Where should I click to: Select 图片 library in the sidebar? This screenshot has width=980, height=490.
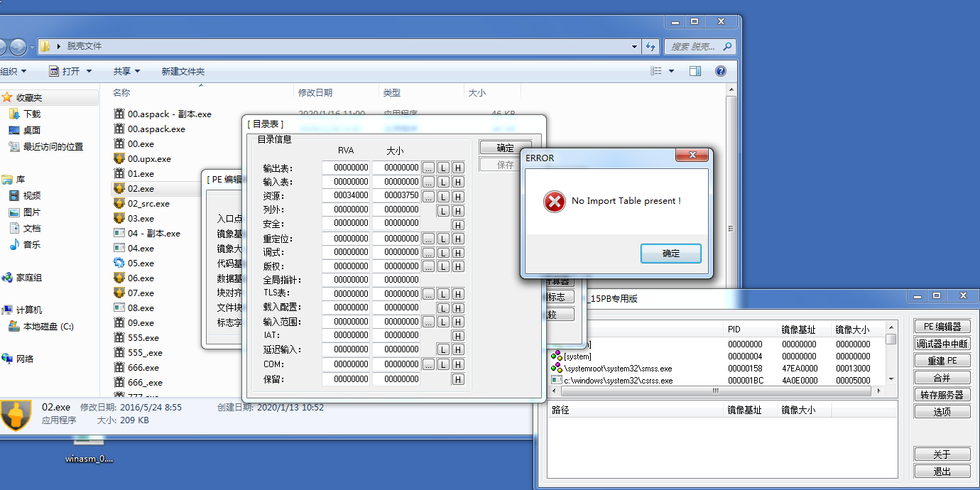(32, 212)
